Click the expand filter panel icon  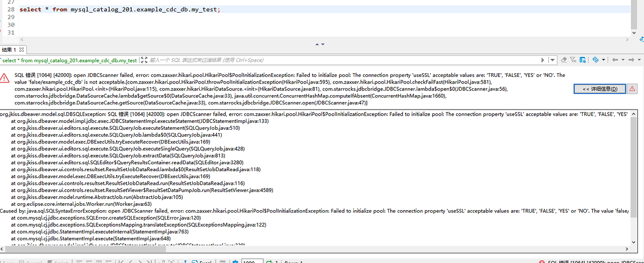(x=144, y=60)
